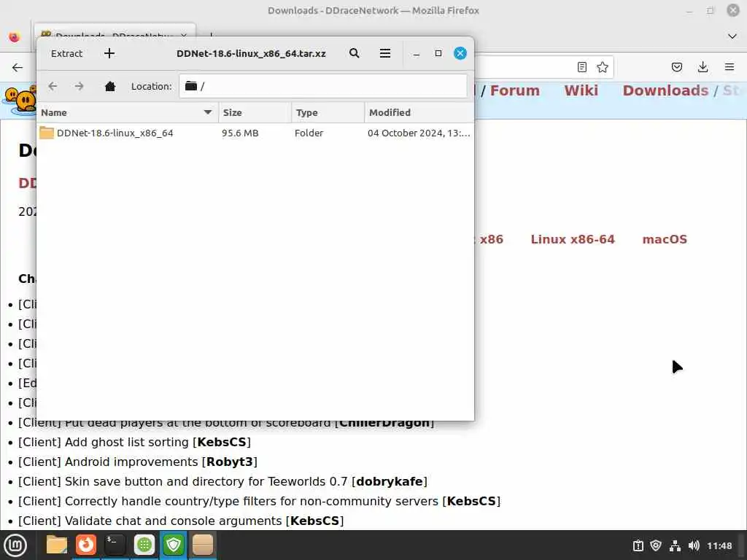The image size is (747, 560).
Task: Open the Downloads link in Firefox navigation
Action: (665, 90)
